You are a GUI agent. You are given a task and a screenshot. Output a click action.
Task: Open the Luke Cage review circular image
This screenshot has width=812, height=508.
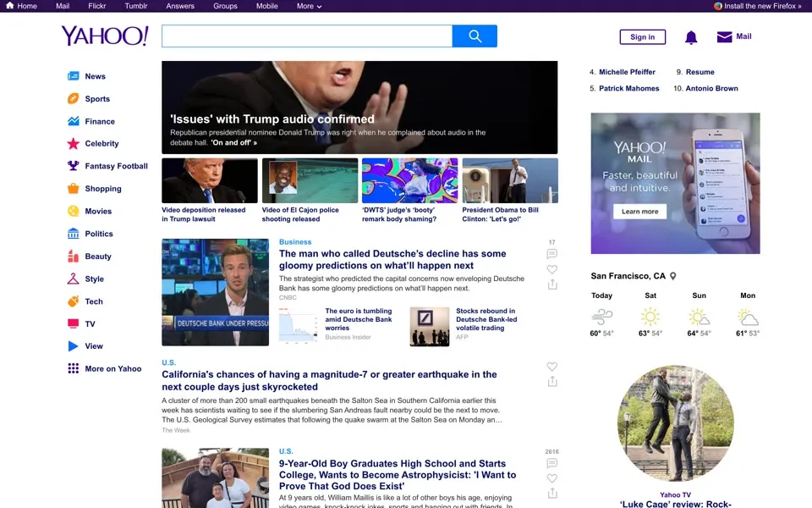[675, 423]
